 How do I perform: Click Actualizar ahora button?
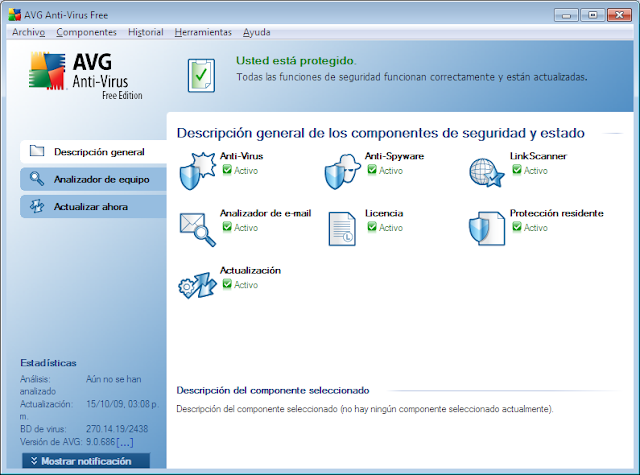(x=93, y=206)
